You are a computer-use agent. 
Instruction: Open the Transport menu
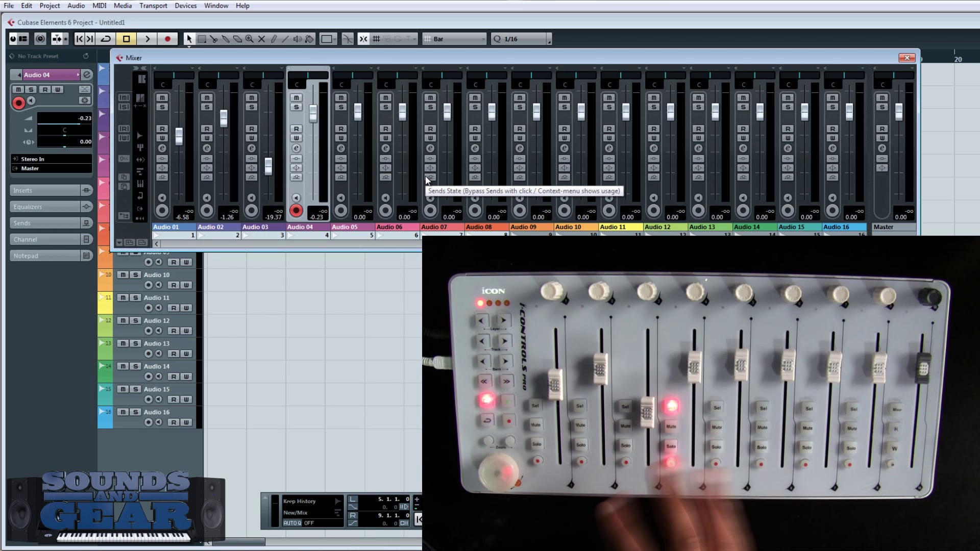153,6
